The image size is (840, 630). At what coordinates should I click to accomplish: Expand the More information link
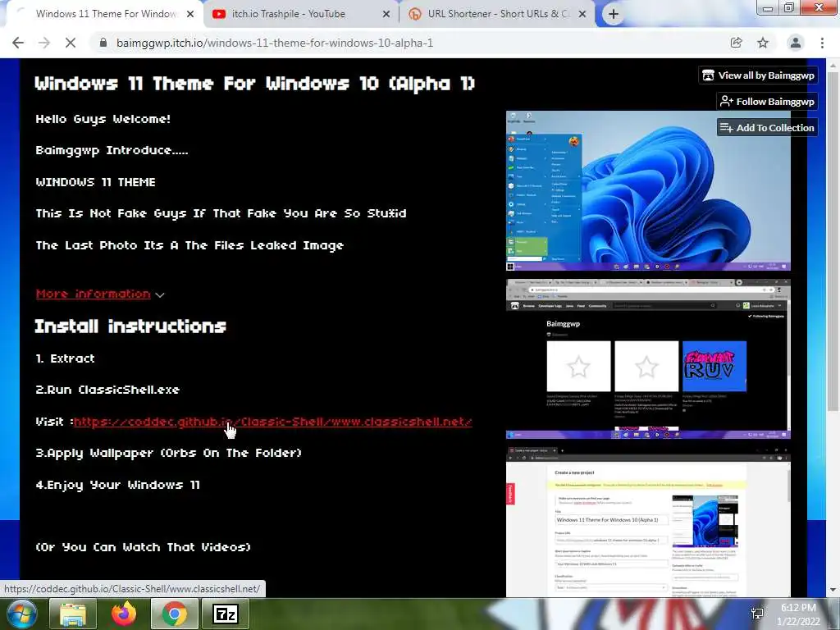point(94,294)
